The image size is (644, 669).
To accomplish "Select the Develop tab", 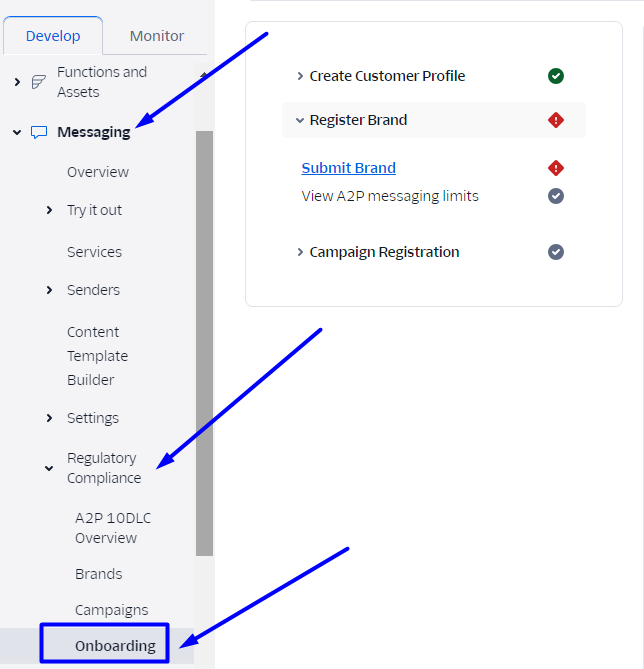I will click(53, 36).
